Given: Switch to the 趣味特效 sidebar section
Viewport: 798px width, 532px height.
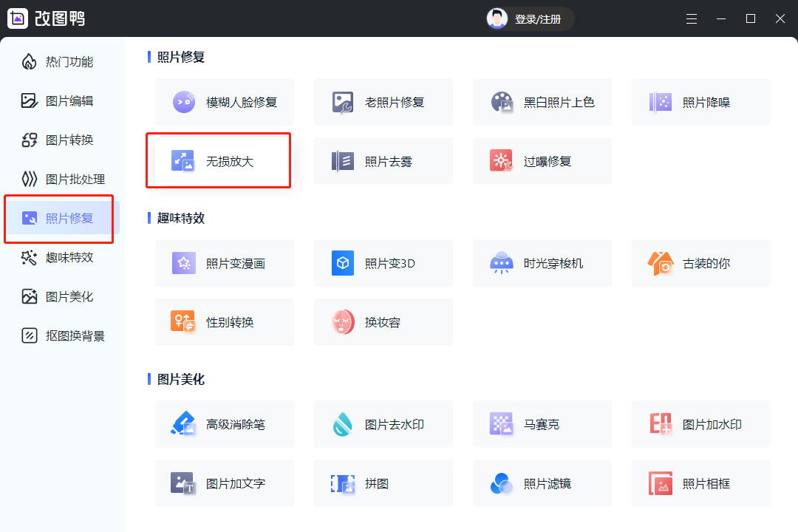Looking at the screenshot, I should pyautogui.click(x=61, y=257).
